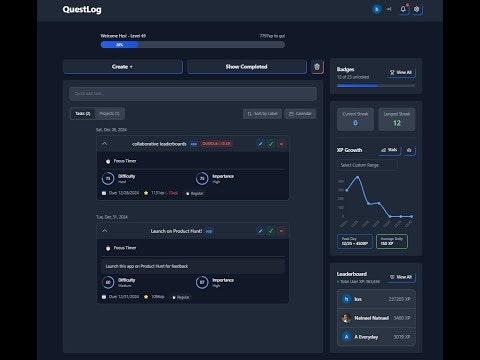
Task: Collapse the Launch on Product Hunt task card
Action: point(104,231)
